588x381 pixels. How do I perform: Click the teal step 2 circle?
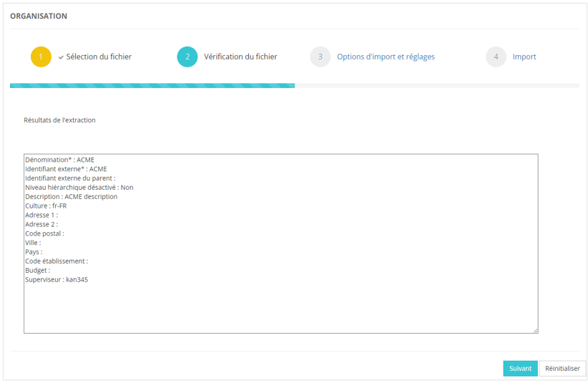click(x=187, y=57)
